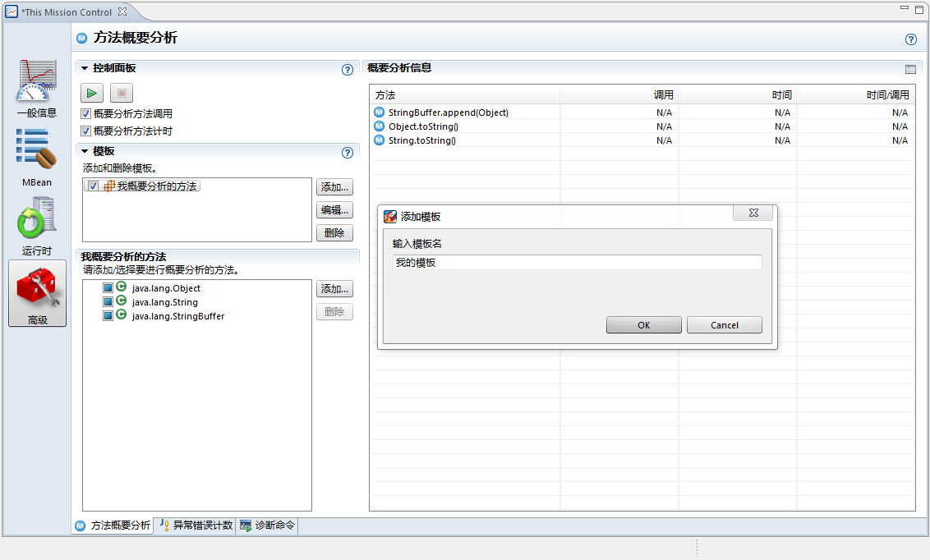The height and width of the screenshot is (560, 930).
Task: Switch to 诊断命令 tab
Action: 268,526
